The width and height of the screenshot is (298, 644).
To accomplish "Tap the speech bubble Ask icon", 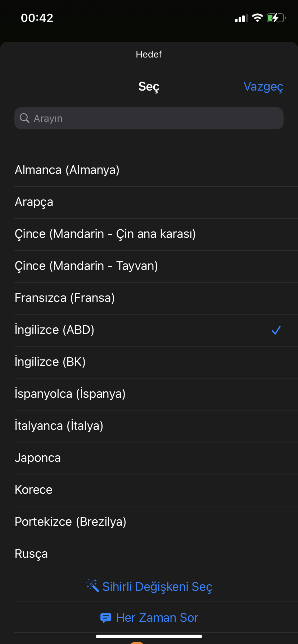I will coord(106,618).
